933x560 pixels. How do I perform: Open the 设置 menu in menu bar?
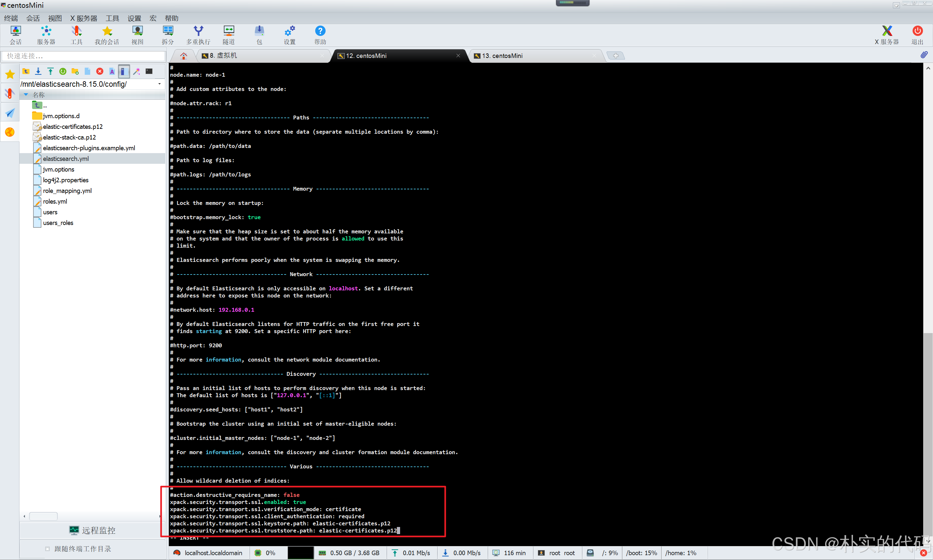tap(134, 18)
